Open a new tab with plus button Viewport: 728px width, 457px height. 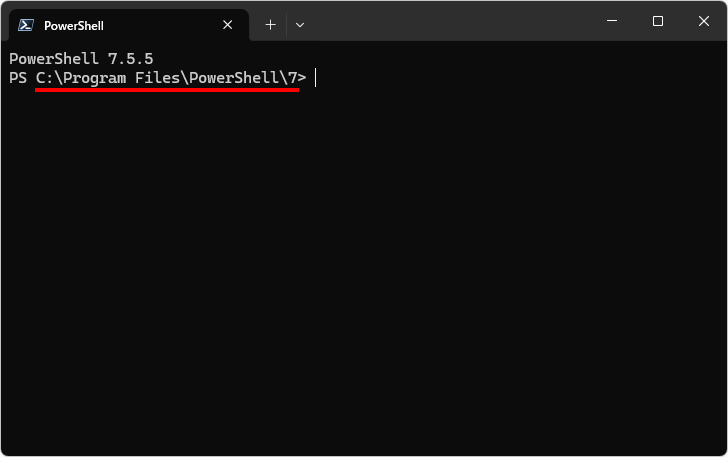(270, 25)
